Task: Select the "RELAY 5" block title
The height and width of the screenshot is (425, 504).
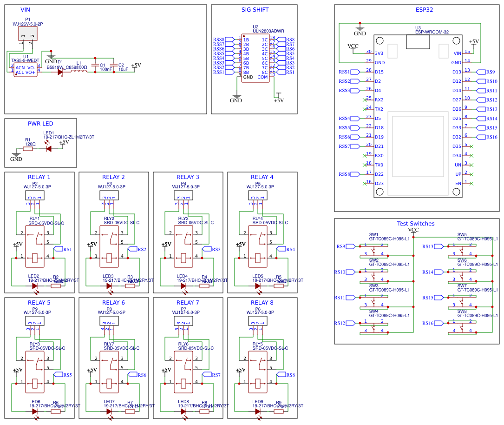Action: 39,302
